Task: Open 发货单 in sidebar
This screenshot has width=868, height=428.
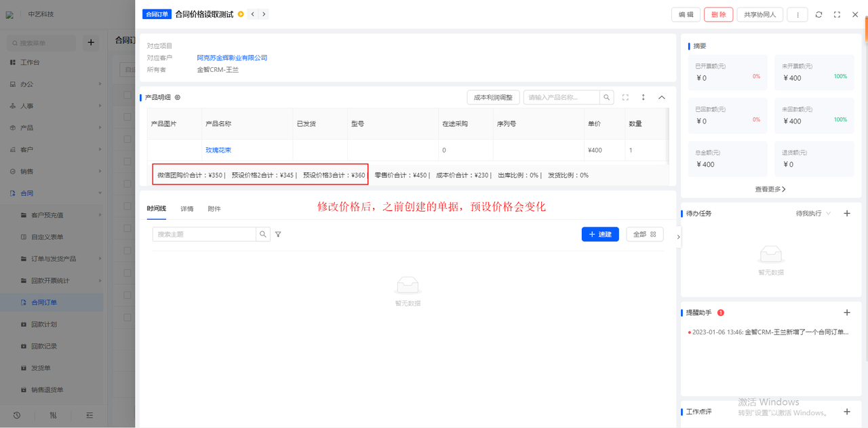Action: click(52, 368)
